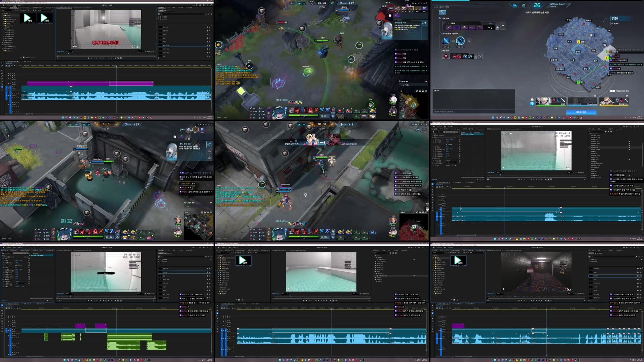Pick the Razor tool in red-subtitle Premiere window
Image resolution: width=644 pixels, height=362 pixels.
coord(2,71)
